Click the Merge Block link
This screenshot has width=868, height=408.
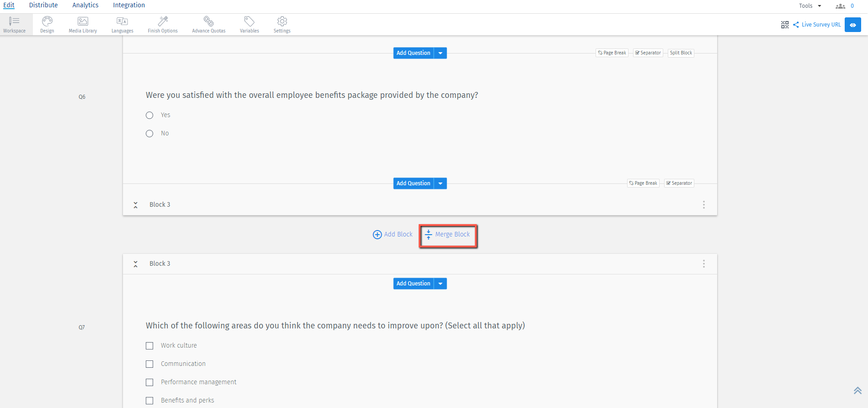click(x=448, y=235)
